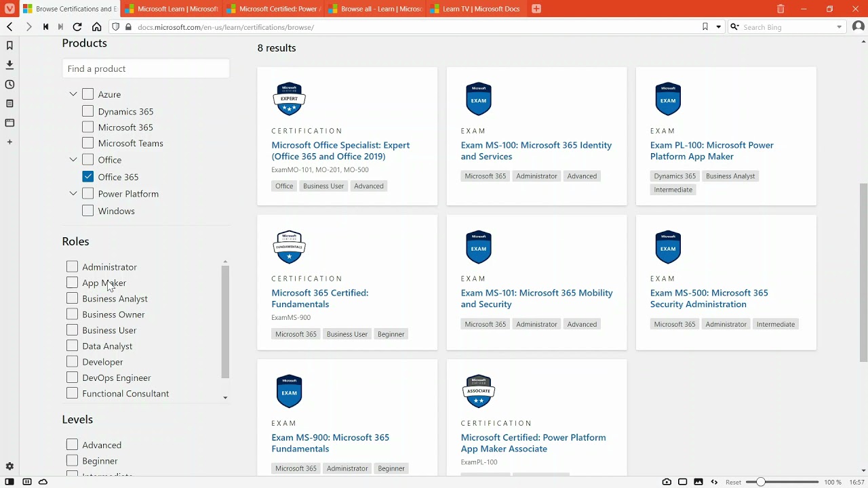Check the Windows product checkbox
The width and height of the screenshot is (868, 488).
click(x=88, y=211)
